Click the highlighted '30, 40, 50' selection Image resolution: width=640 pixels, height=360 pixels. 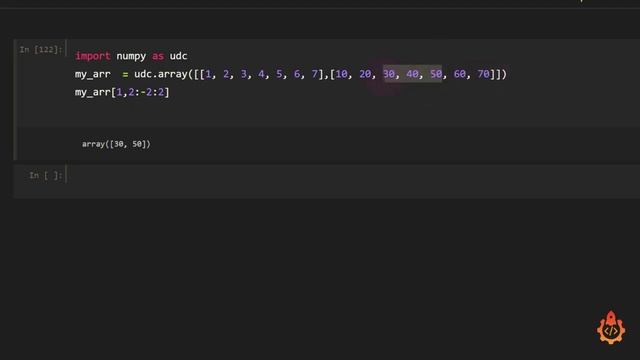click(x=412, y=74)
